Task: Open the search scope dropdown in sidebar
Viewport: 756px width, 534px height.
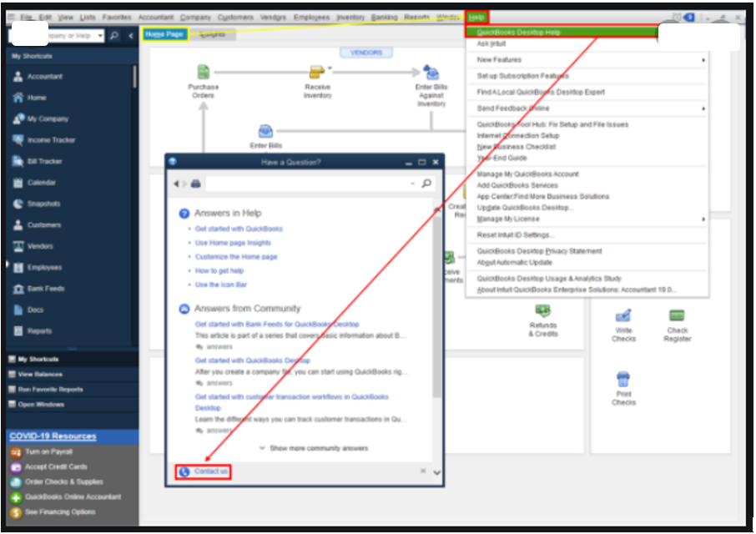Action: pos(100,35)
